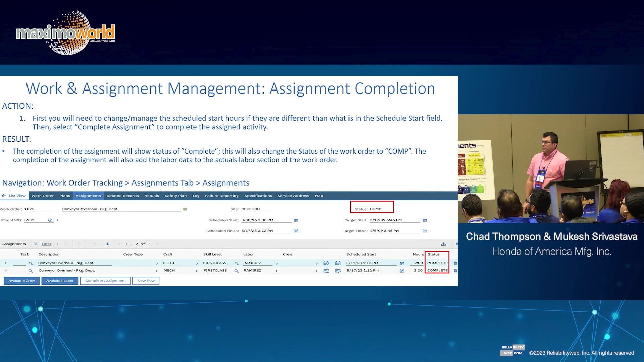Viewport: 644px width, 362px height.
Task: Open the Filter funnel icon in Assignments table
Action: pyautogui.click(x=36, y=244)
